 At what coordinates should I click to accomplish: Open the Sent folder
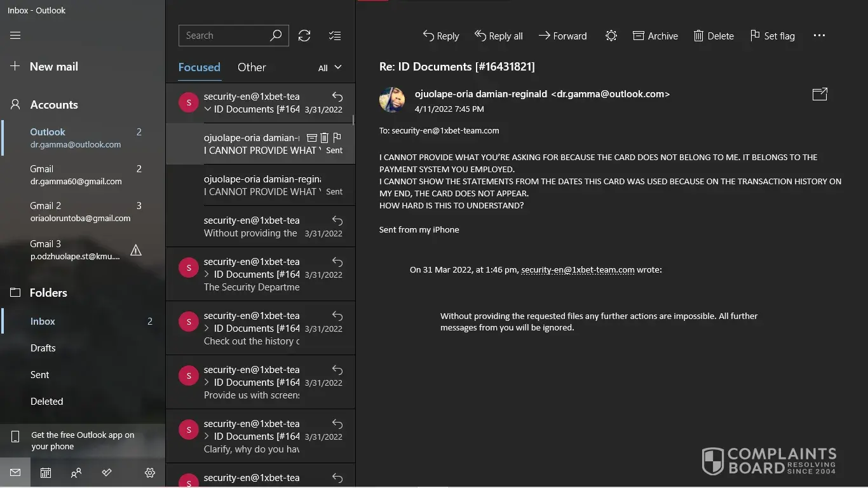pyautogui.click(x=39, y=375)
